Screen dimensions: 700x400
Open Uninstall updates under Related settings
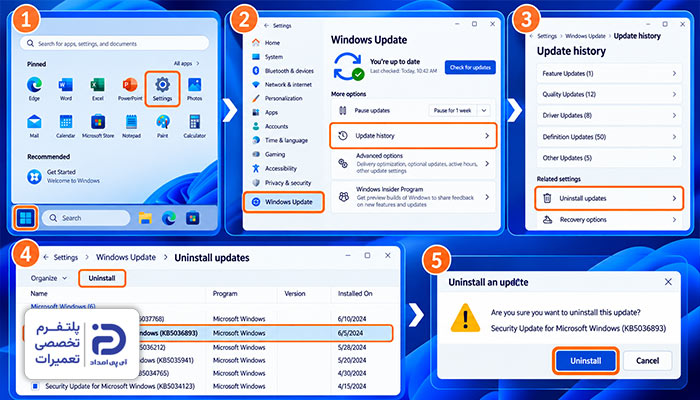609,198
